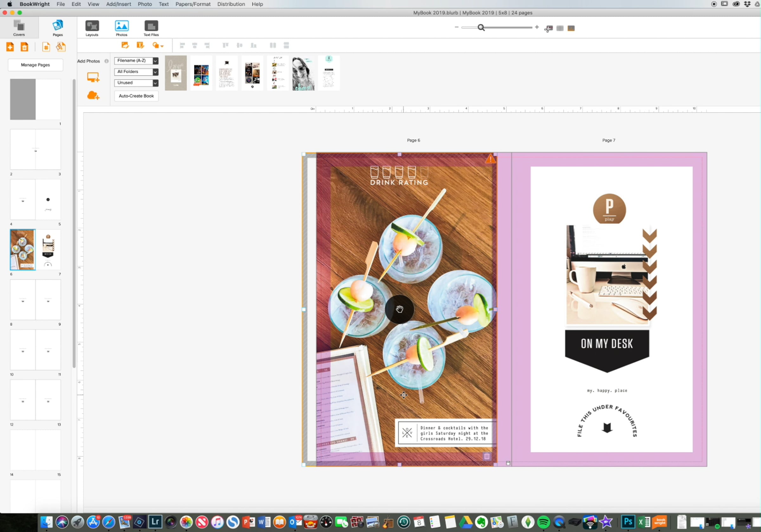Select the page 6 cocktails thumbnail

coord(23,249)
